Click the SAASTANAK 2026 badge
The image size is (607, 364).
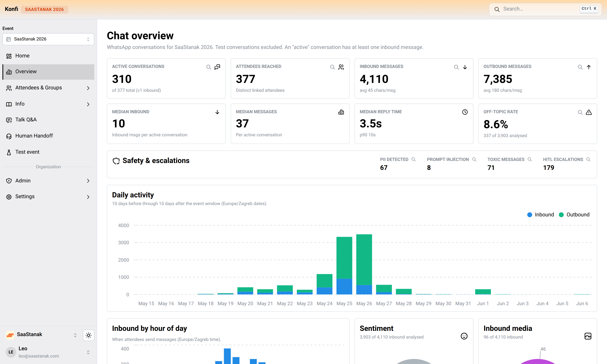click(44, 9)
